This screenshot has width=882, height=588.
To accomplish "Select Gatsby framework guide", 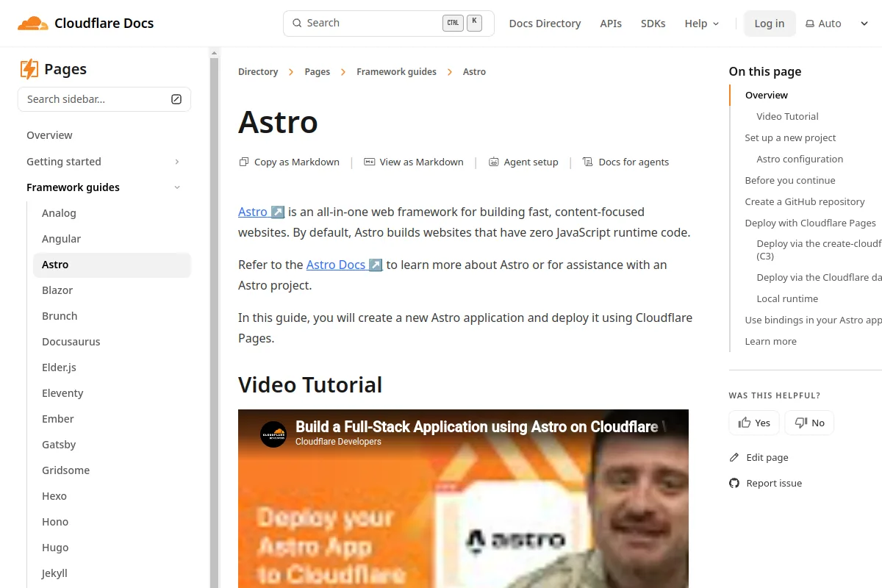I will pos(112,445).
